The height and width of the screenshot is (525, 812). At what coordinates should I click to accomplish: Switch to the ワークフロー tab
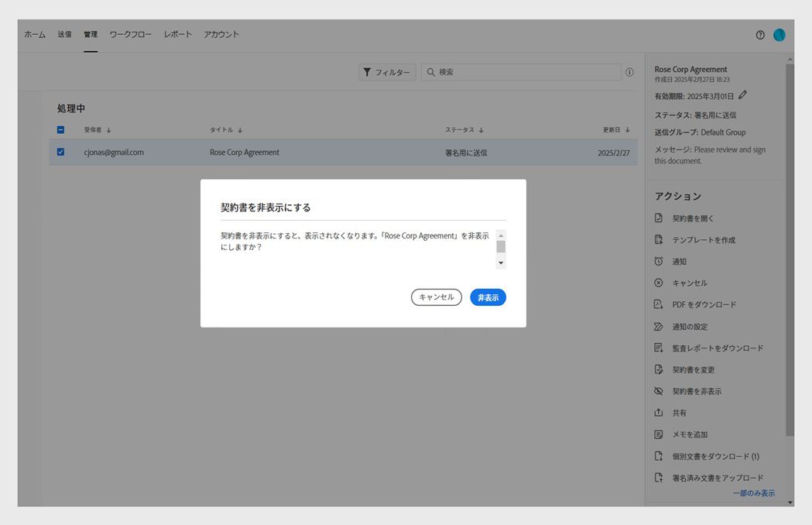click(131, 34)
